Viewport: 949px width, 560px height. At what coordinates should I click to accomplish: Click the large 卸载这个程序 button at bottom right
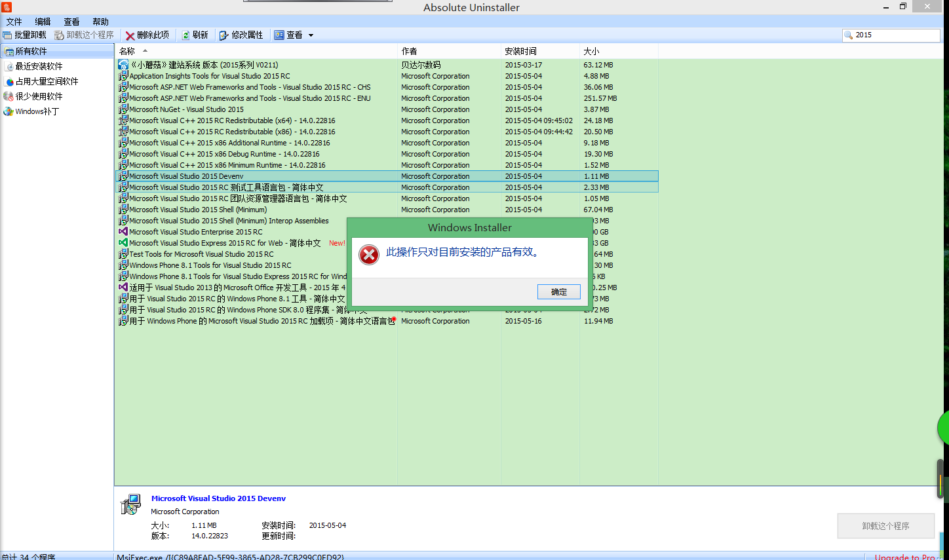pyautogui.click(x=886, y=526)
